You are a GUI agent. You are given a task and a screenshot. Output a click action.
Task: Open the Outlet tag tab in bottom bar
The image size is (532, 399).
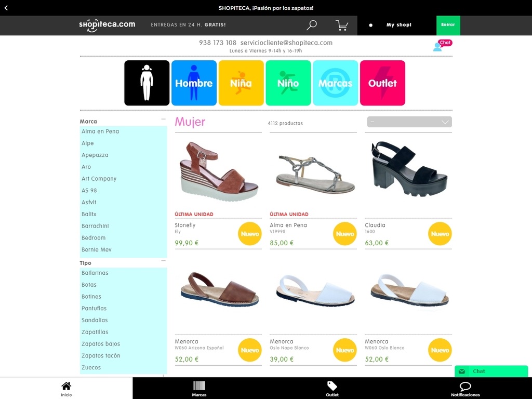[332, 389]
